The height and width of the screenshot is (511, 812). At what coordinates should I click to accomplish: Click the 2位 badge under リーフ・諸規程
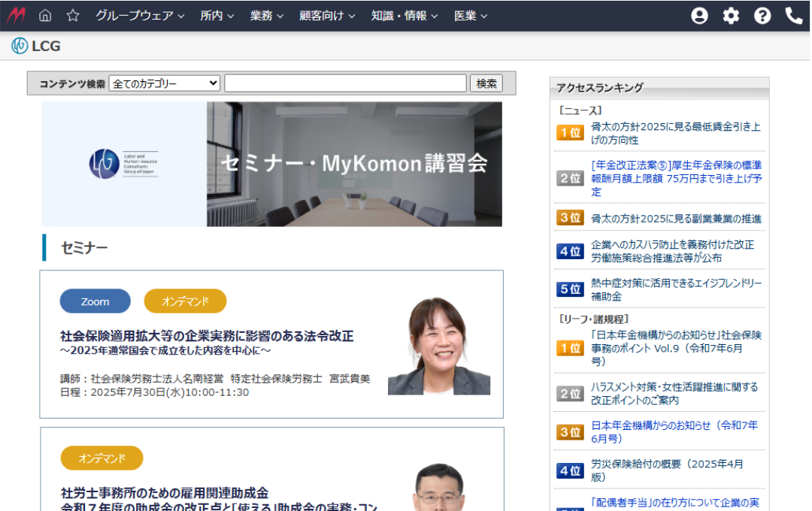(x=570, y=394)
